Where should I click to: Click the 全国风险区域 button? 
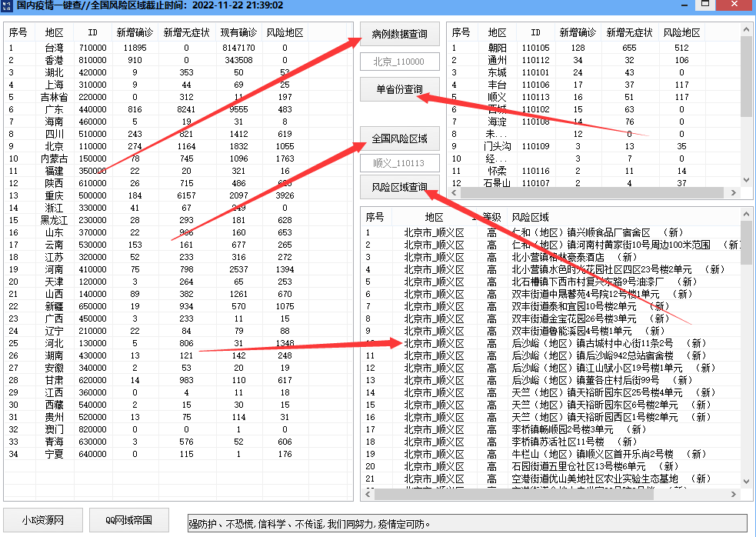pyautogui.click(x=400, y=138)
